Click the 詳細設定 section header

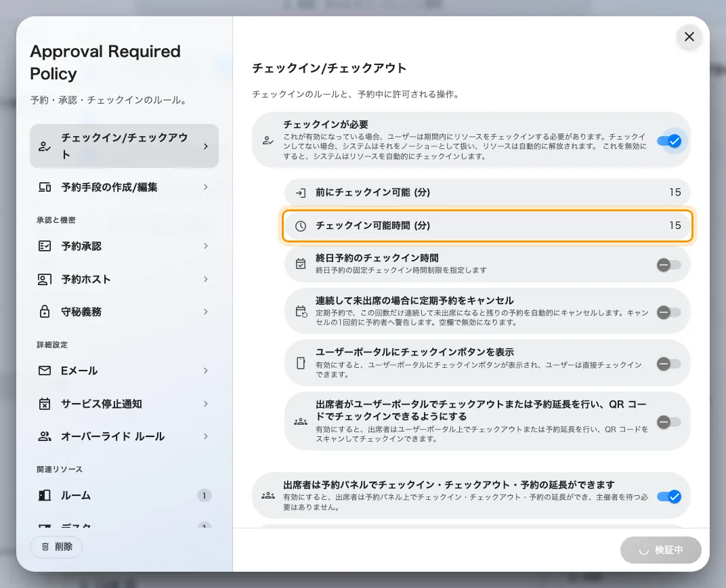click(x=52, y=345)
